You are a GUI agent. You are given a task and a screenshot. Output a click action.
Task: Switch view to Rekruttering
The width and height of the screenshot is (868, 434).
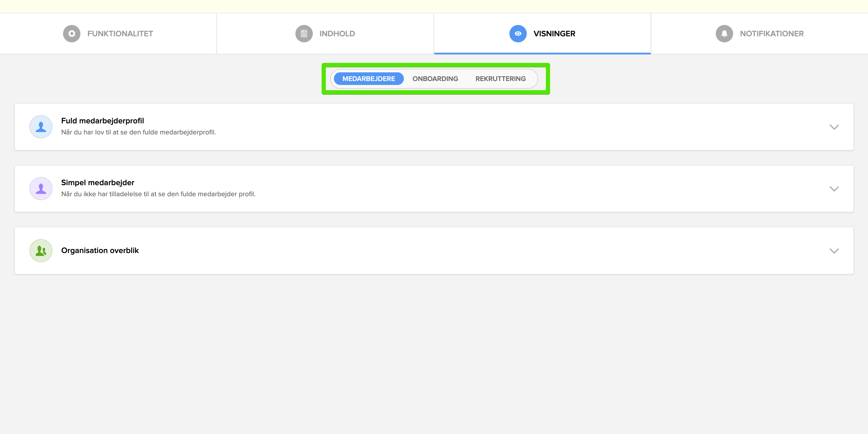tap(500, 79)
